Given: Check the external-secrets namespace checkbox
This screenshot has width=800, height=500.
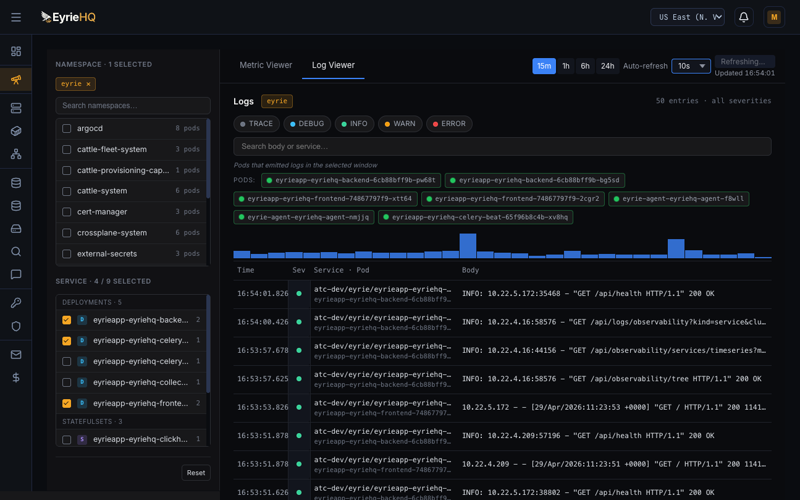Looking at the screenshot, I should click(x=66, y=254).
